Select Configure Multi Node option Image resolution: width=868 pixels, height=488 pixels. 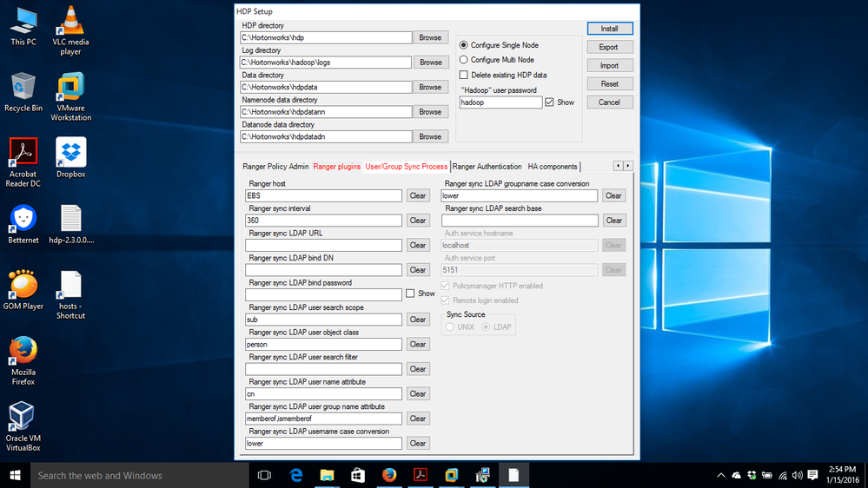464,60
